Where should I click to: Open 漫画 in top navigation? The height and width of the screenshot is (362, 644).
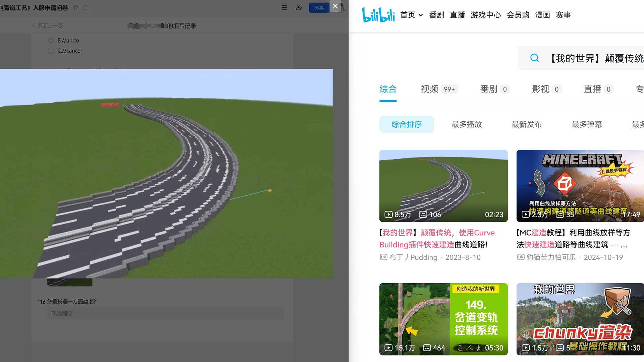542,15
